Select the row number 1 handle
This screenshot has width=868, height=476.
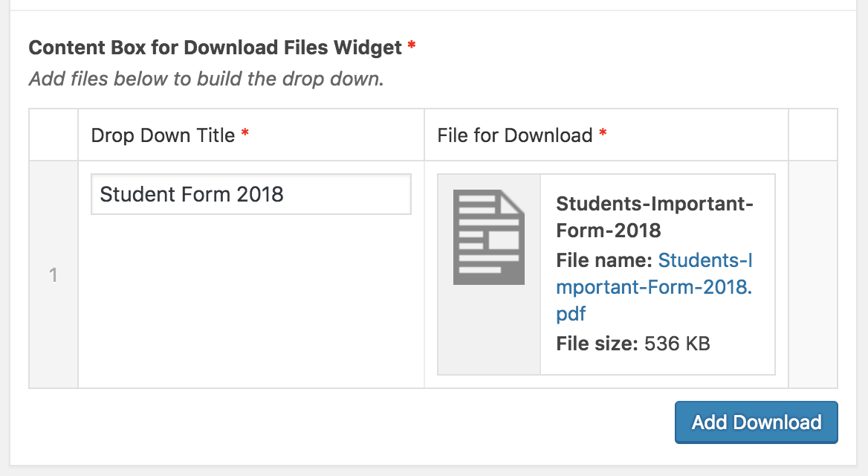point(54,275)
